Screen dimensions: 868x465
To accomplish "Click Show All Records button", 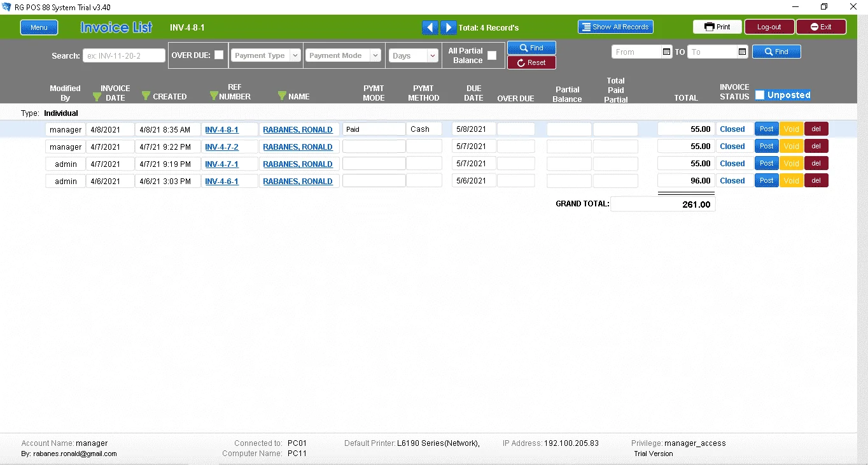I will (x=615, y=27).
